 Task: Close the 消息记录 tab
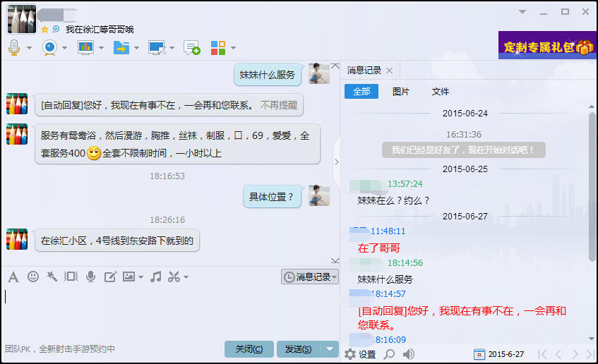coord(390,71)
